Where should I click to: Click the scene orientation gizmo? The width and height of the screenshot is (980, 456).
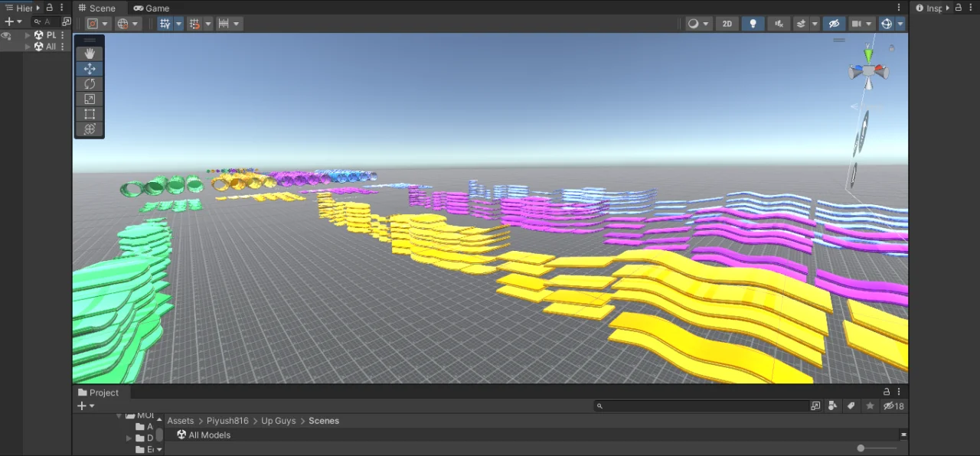(868, 71)
